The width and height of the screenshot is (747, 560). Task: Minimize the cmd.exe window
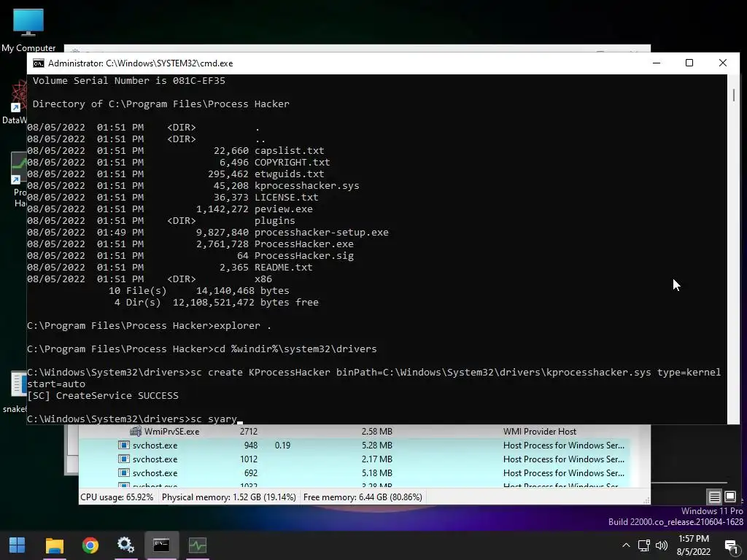coord(657,63)
